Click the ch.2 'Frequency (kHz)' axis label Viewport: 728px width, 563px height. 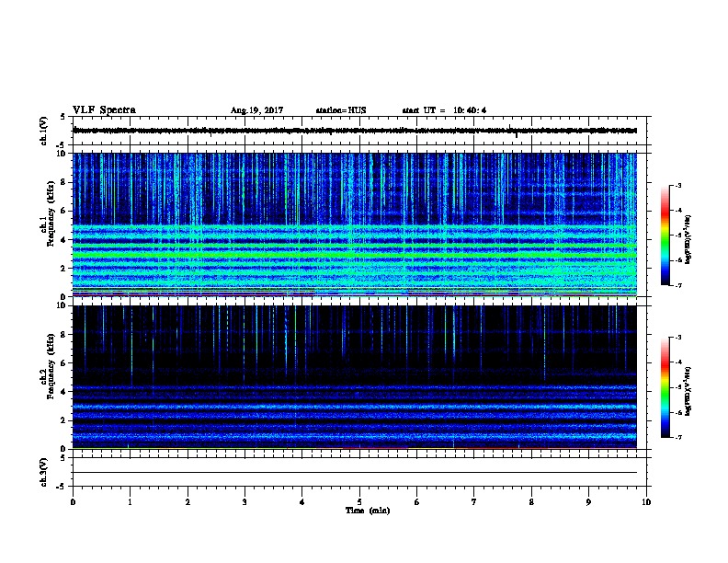(51, 366)
